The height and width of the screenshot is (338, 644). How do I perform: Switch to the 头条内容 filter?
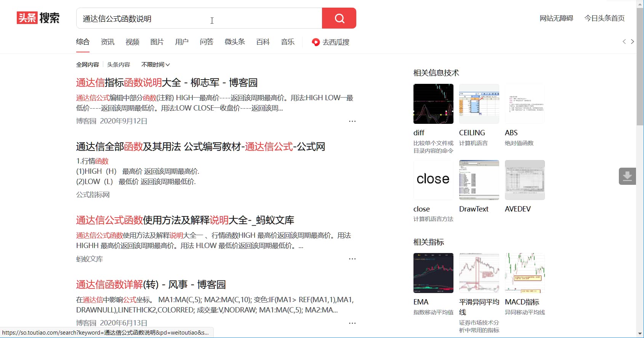[x=119, y=65]
